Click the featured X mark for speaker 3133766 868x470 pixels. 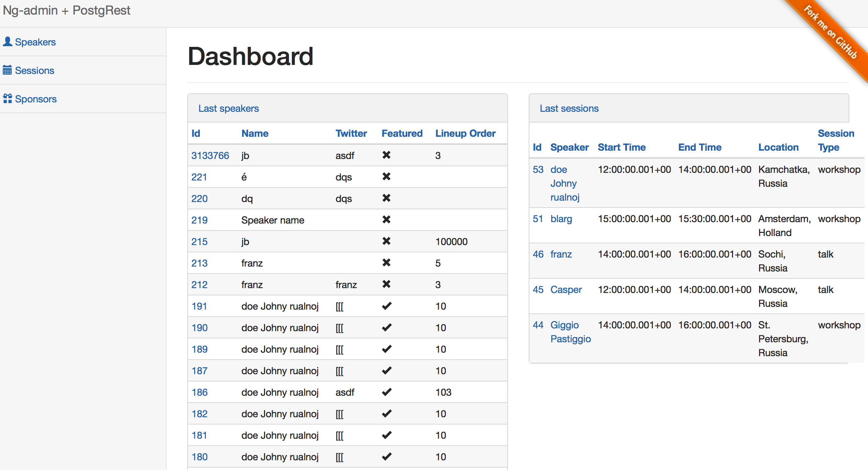[x=386, y=155]
